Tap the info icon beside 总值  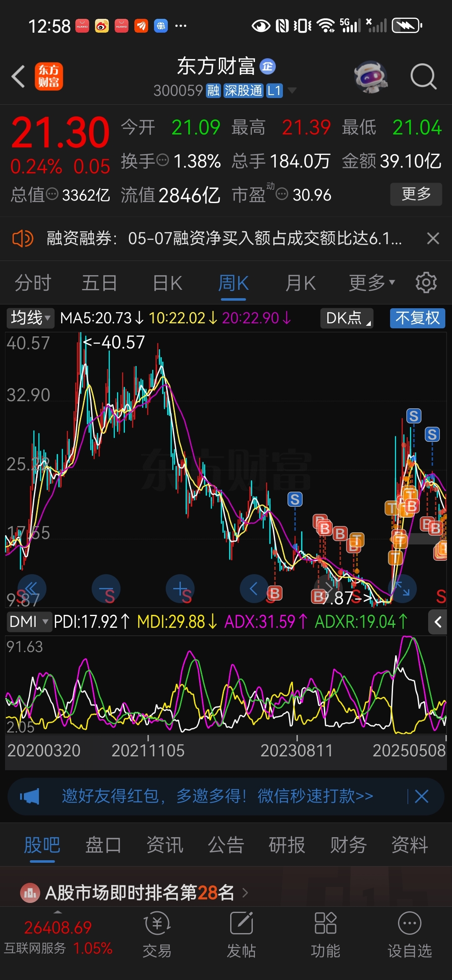click(x=52, y=194)
